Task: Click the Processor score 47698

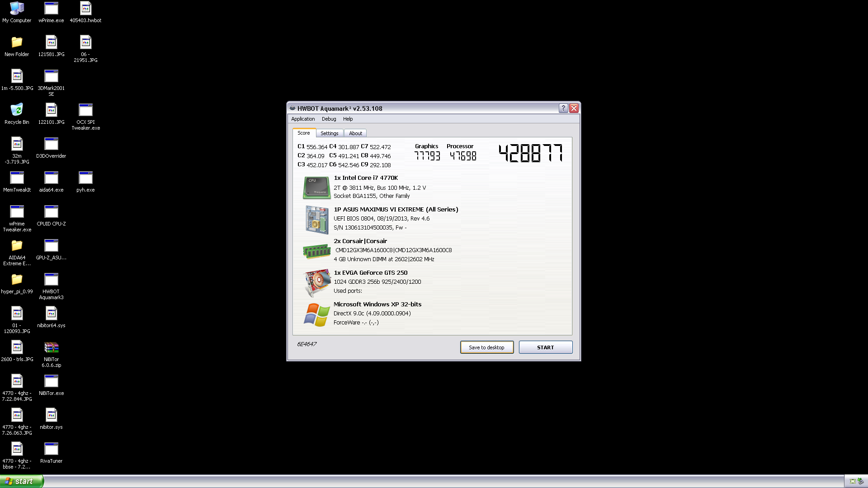Action: [463, 156]
